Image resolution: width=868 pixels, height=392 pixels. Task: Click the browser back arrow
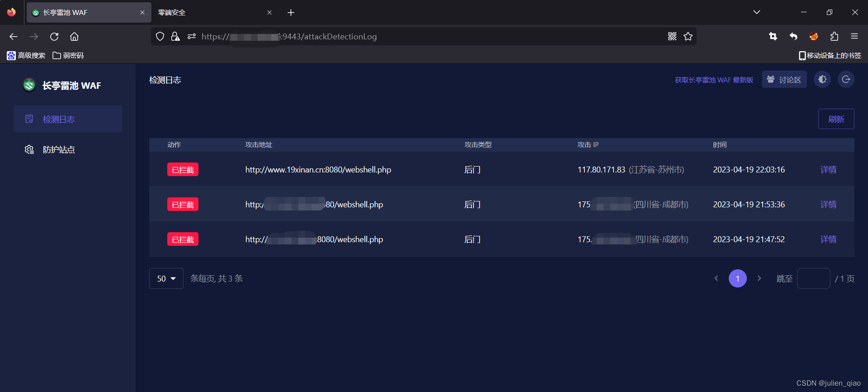point(14,37)
